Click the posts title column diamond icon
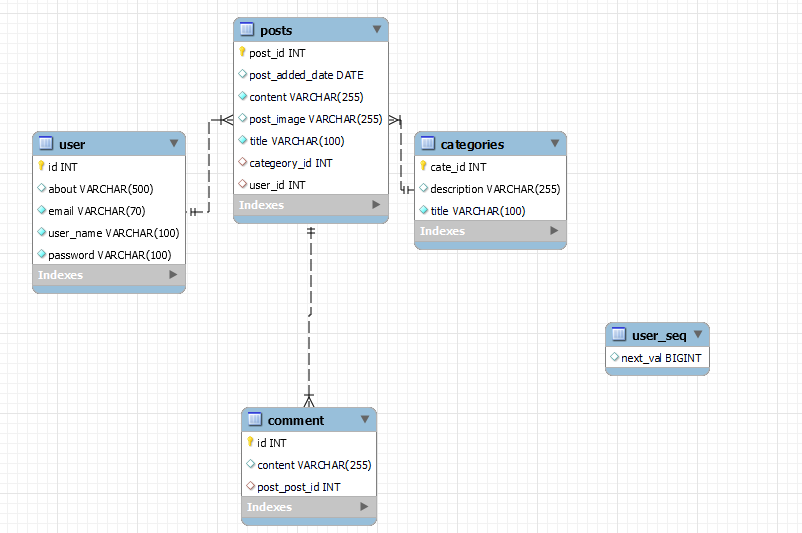 tap(242, 140)
